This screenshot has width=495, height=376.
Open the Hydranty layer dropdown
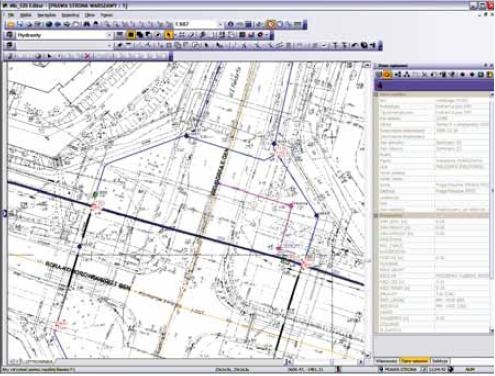109,35
